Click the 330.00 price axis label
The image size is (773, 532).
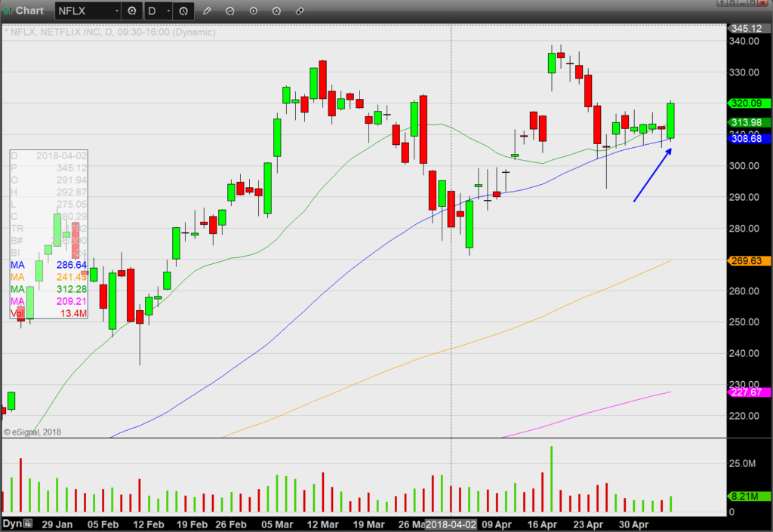pos(744,72)
